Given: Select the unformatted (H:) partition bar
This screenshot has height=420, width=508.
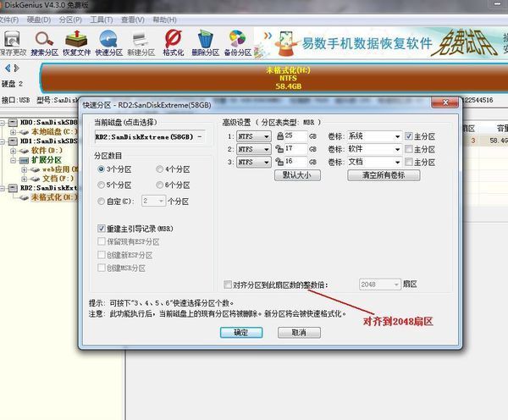Looking at the screenshot, I should point(273,78).
